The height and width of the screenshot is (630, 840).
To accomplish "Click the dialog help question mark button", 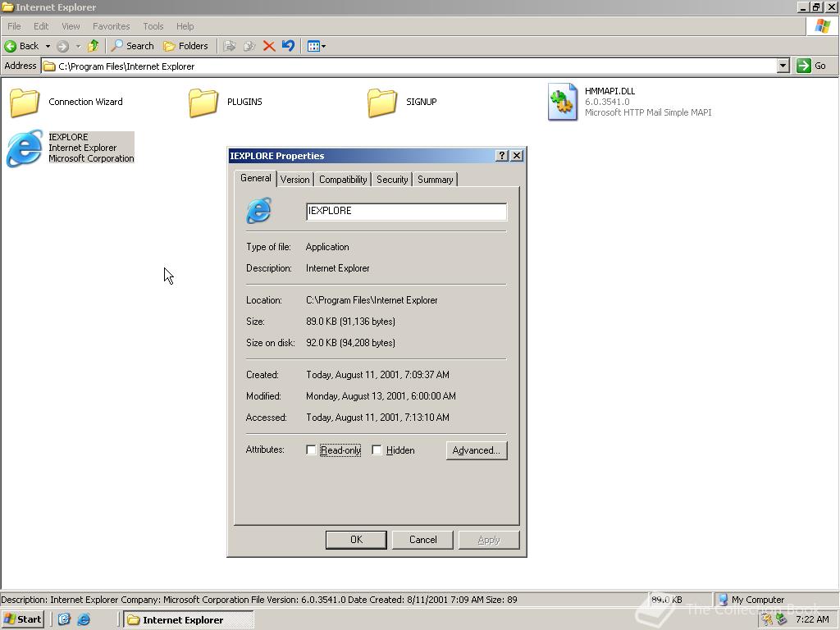I will (x=501, y=156).
